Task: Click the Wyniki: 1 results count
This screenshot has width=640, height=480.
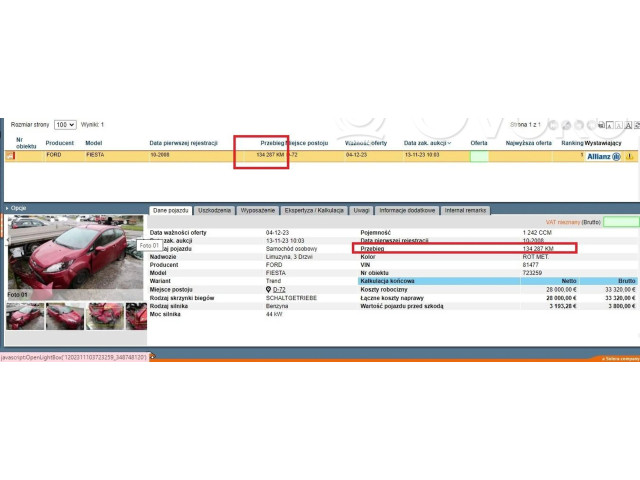Action: point(92,124)
